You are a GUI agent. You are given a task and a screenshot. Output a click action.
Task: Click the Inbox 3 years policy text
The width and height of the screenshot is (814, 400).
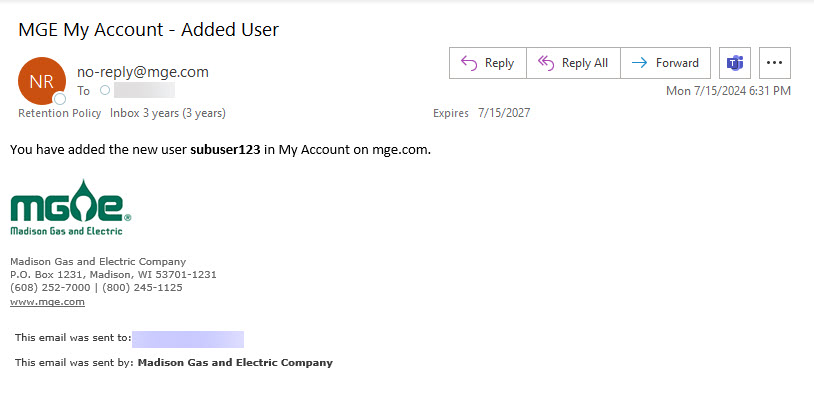[x=167, y=113]
